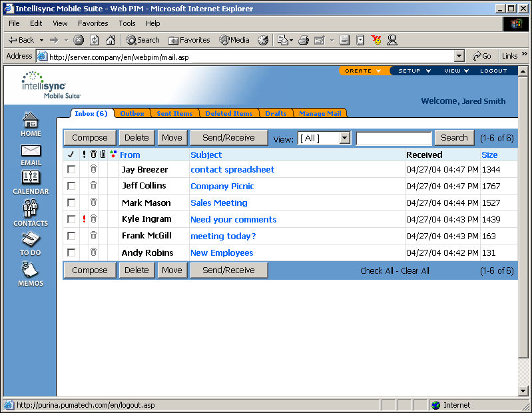Click the browser Stop icon

point(79,40)
